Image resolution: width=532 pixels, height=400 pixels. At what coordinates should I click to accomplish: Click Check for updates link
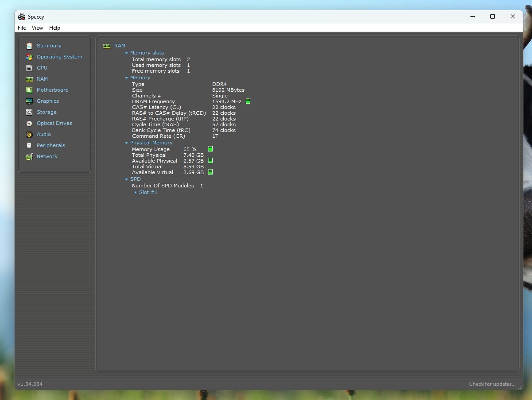pyautogui.click(x=492, y=384)
